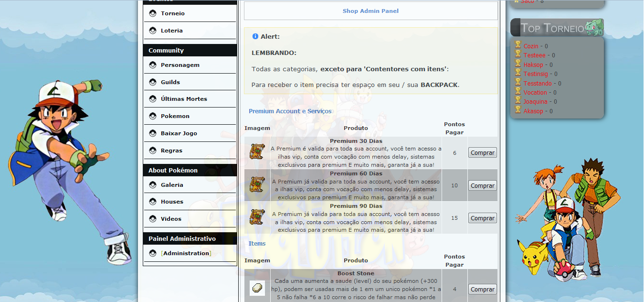The width and height of the screenshot is (644, 302).
Task: Click the pokeball icon beside Regras
Action: (x=153, y=151)
